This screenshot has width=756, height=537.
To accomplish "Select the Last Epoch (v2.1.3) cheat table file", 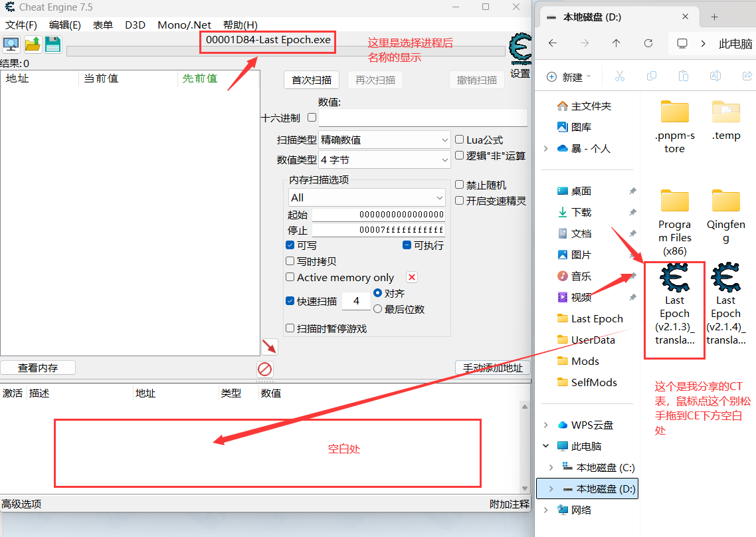I will coord(674,304).
